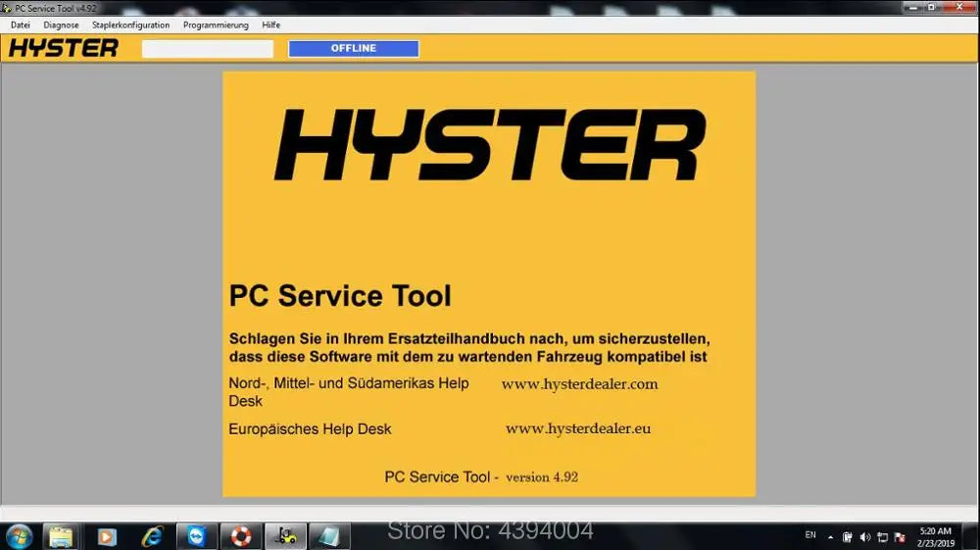Launch Windows Media Player from taskbar
Screen dimensions: 980x550
click(x=106, y=536)
